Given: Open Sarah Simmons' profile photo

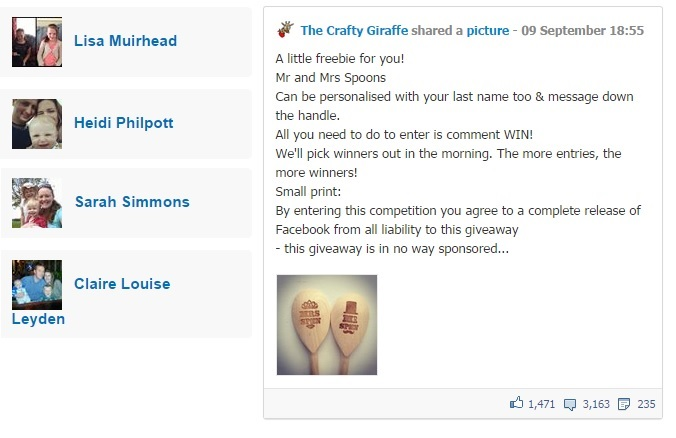Looking at the screenshot, I should [x=37, y=203].
